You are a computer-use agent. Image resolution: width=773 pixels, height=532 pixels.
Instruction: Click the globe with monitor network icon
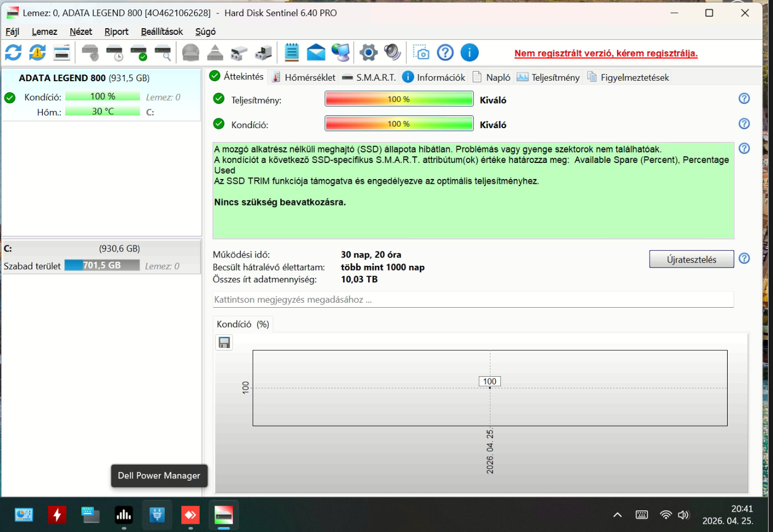pyautogui.click(x=341, y=53)
